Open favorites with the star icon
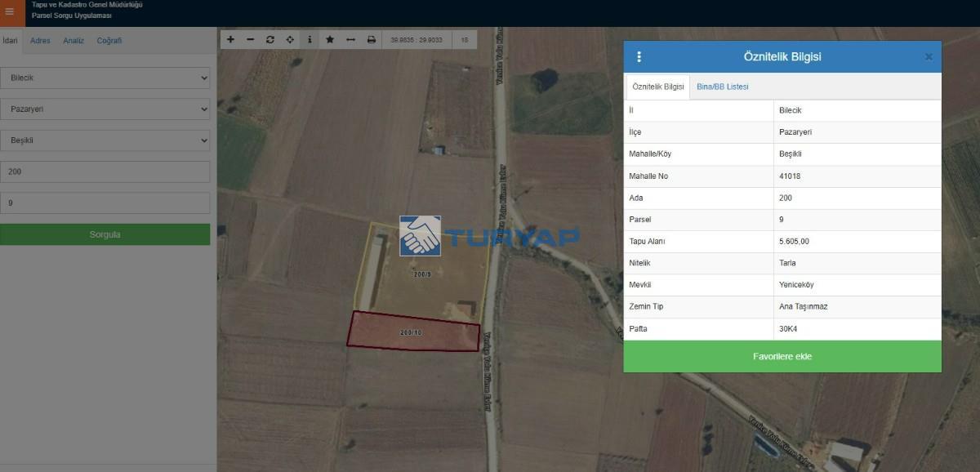Screen dimensions: 980x472 [330, 39]
